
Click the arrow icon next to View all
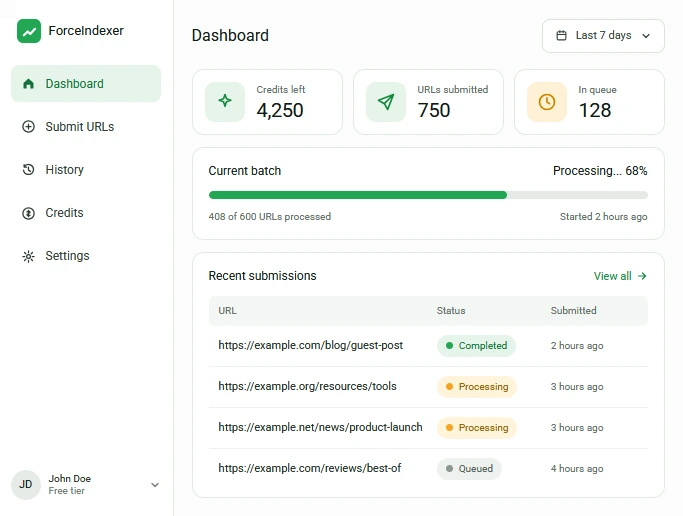tap(642, 276)
